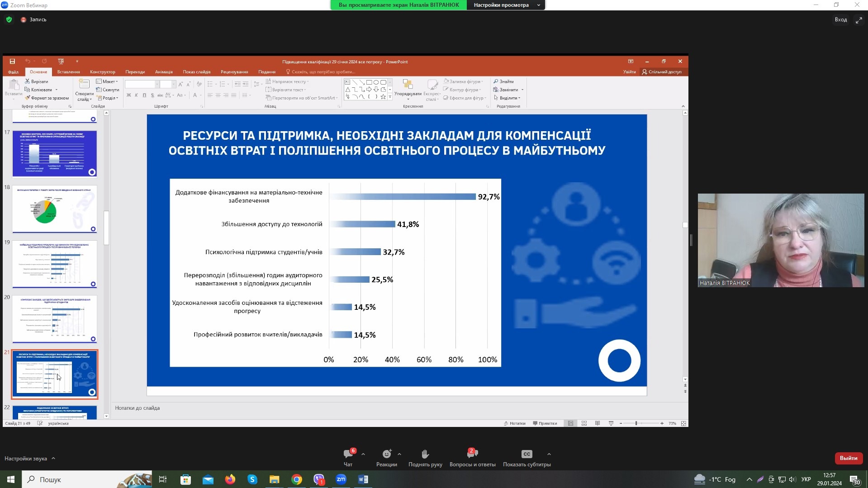
Task: Open Questions and Answers panel
Action: (472, 454)
